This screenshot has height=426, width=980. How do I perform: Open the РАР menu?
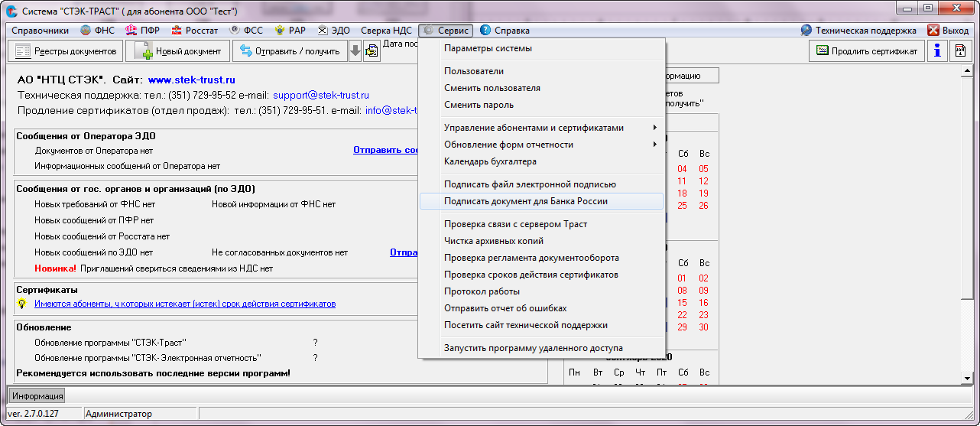290,31
